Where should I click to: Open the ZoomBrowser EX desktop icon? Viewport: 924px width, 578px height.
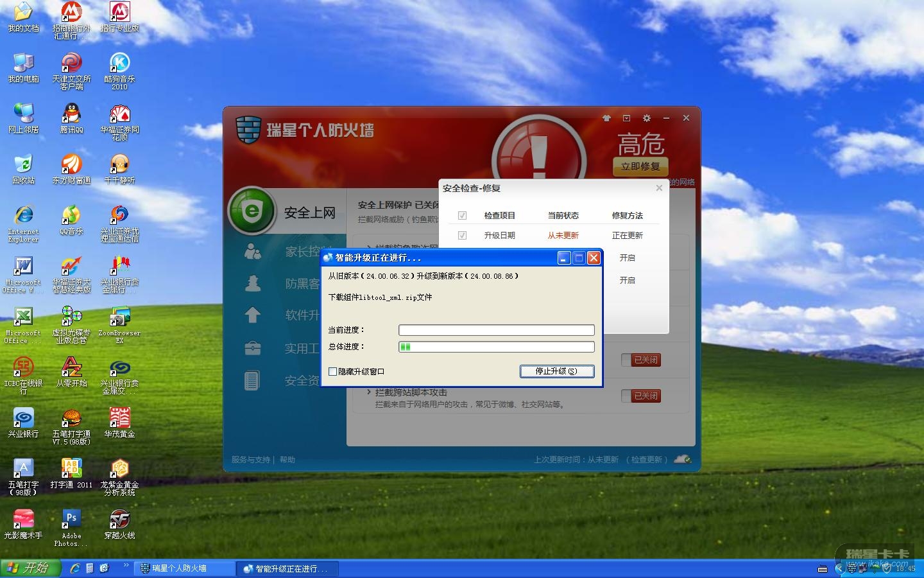(x=119, y=325)
